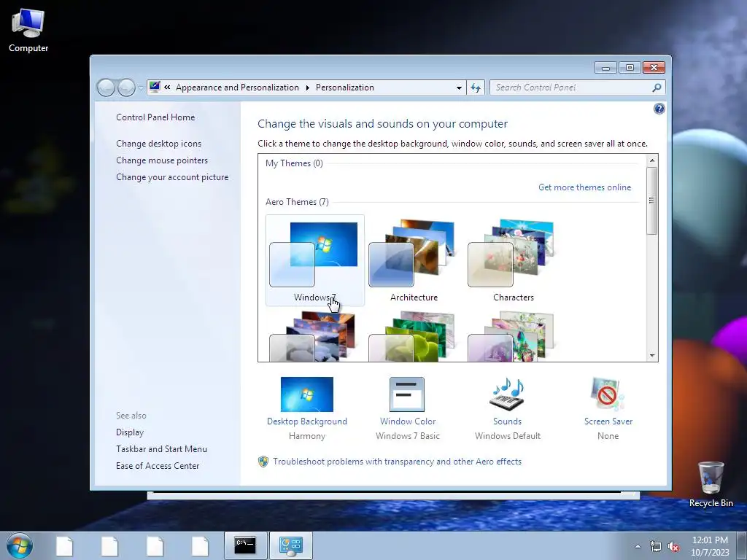Open the Recycle Bin desktop icon
Image resolution: width=747 pixels, height=560 pixels.
(x=711, y=484)
